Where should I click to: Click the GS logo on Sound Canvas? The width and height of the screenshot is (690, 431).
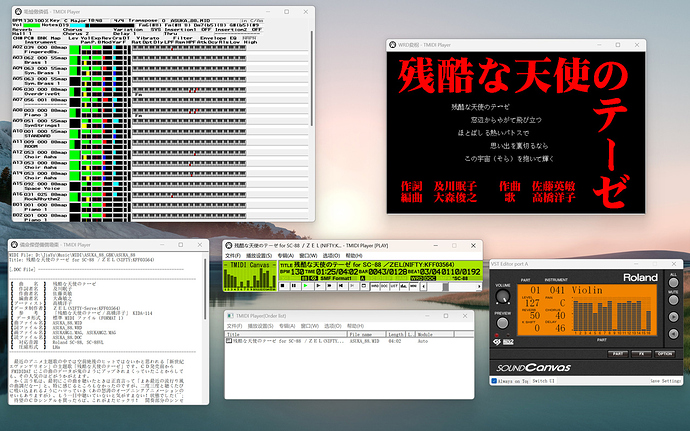coord(497,342)
